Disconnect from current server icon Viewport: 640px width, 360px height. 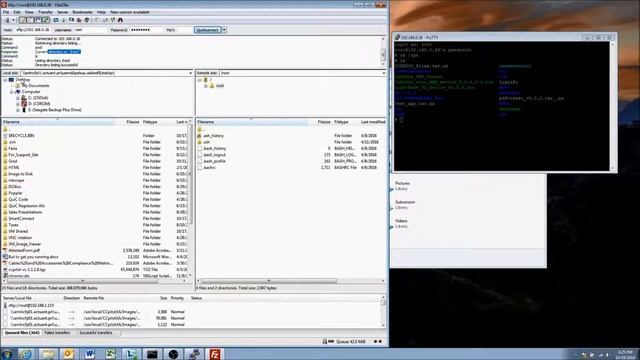pos(79,20)
